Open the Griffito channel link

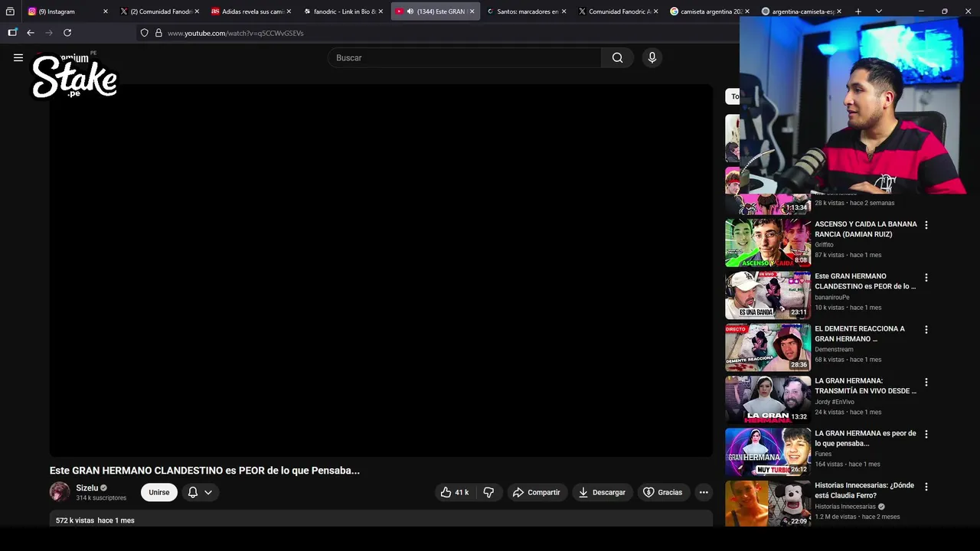824,245
